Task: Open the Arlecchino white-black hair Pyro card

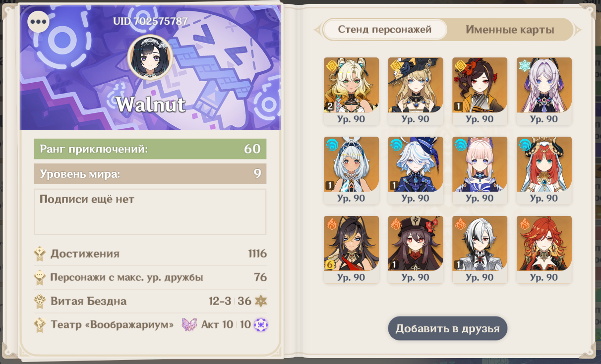Action: (x=480, y=249)
